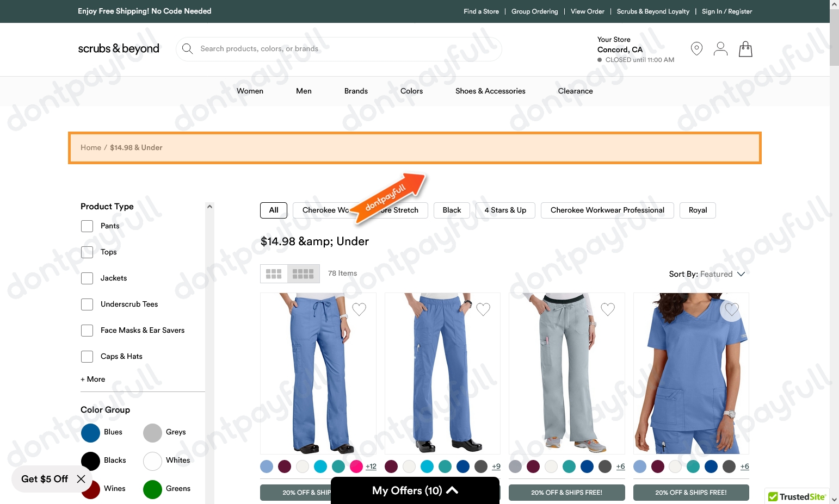Add the first blue scrub pants to wishlist

(359, 309)
